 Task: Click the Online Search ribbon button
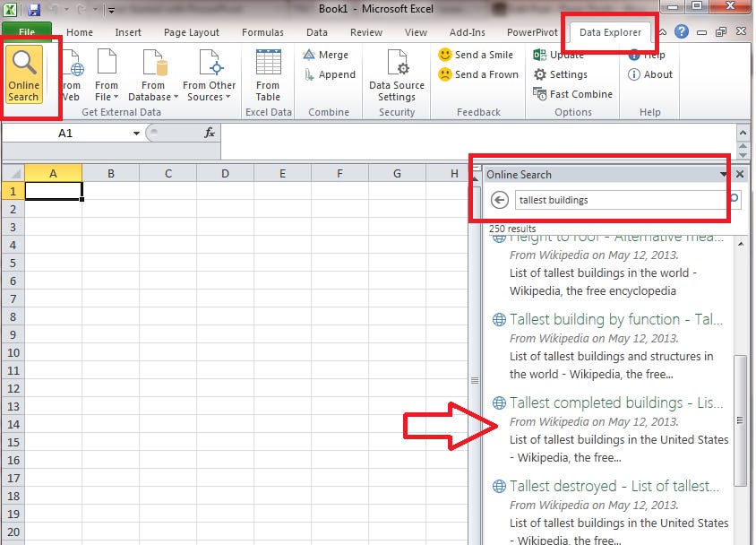pyautogui.click(x=23, y=74)
